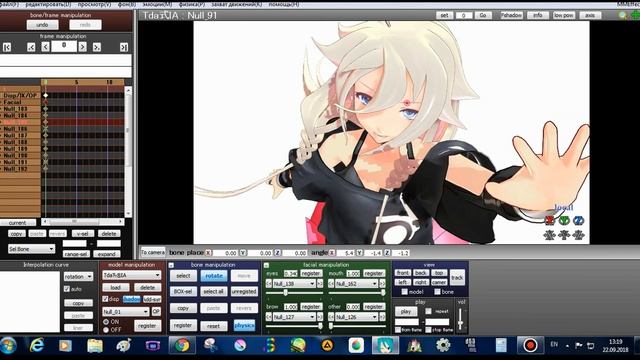Click the previous keyframe button
The image size is (640, 360).
31,47
